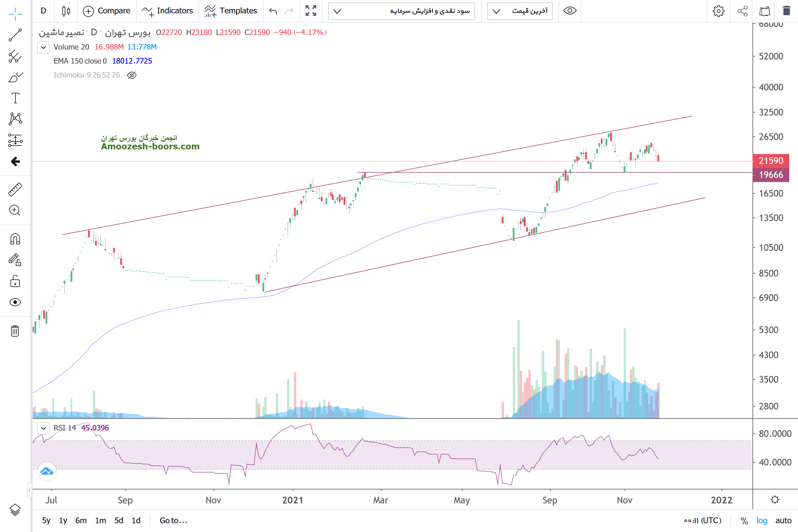
Task: Expand the RSI 14 legend chevron
Action: pyautogui.click(x=43, y=428)
